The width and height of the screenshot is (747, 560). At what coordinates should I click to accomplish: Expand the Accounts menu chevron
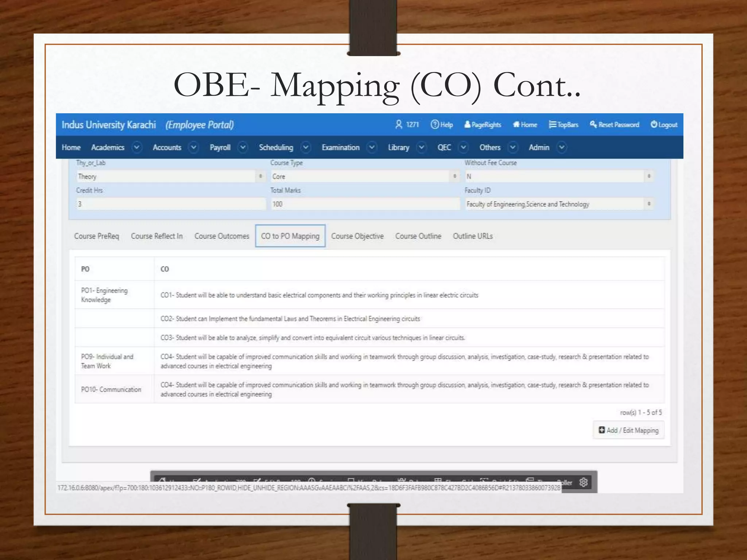tap(194, 147)
